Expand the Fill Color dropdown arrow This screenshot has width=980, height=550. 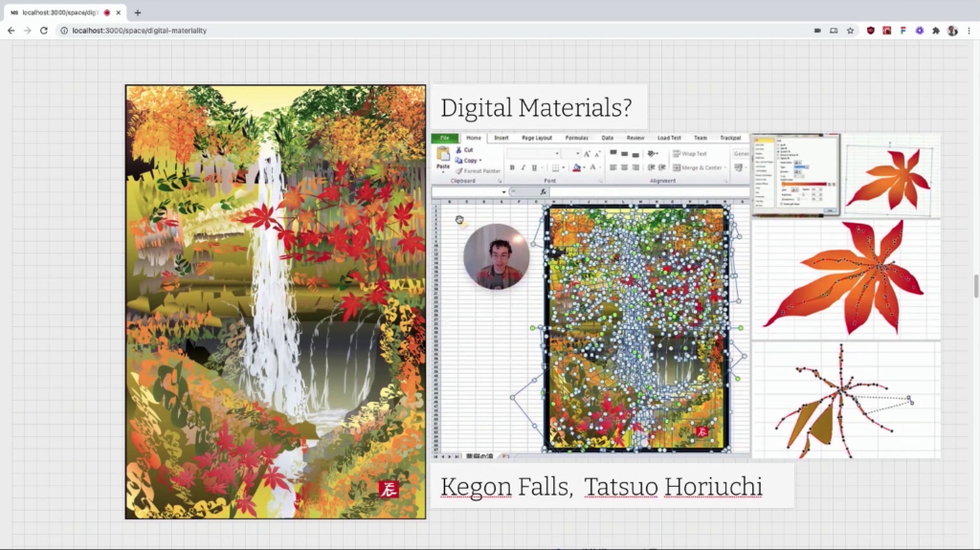point(585,167)
